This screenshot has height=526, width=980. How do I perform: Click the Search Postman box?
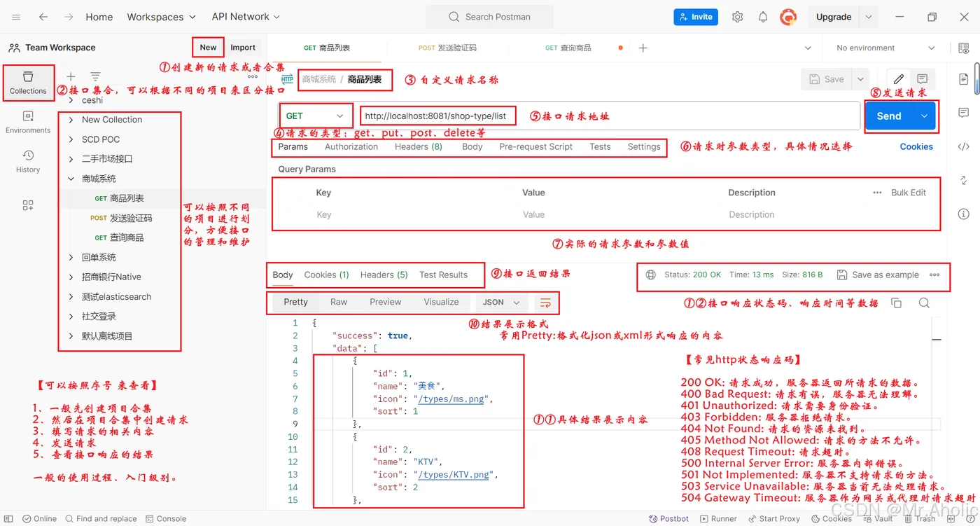(x=489, y=17)
